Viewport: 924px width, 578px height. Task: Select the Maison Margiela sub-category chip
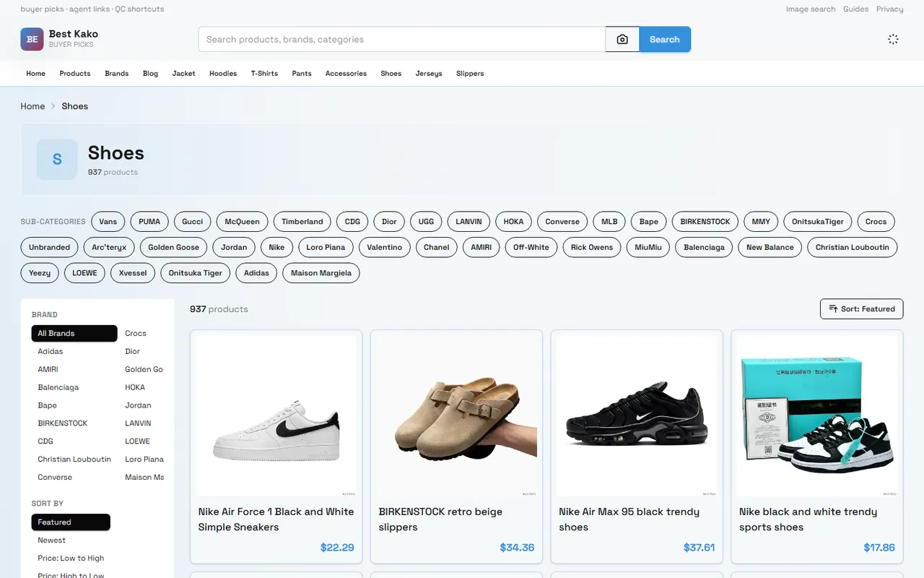pos(321,273)
